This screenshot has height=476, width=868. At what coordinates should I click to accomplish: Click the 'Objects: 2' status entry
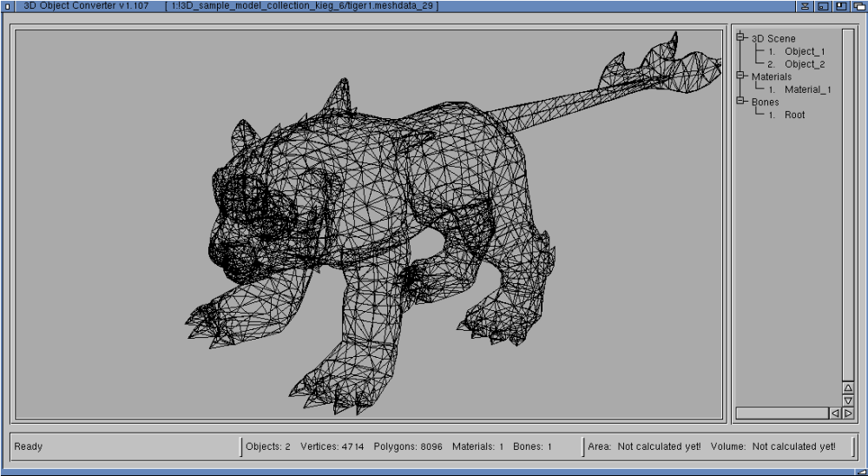click(x=268, y=446)
